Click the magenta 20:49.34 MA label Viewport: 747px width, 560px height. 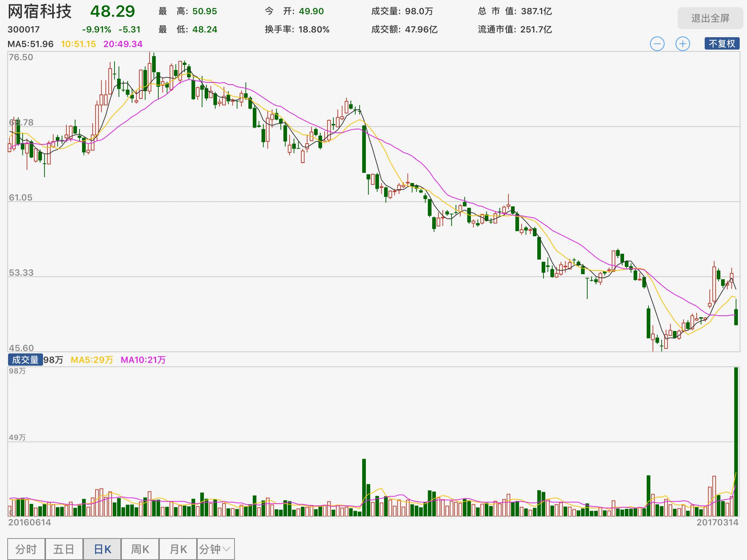[x=123, y=44]
